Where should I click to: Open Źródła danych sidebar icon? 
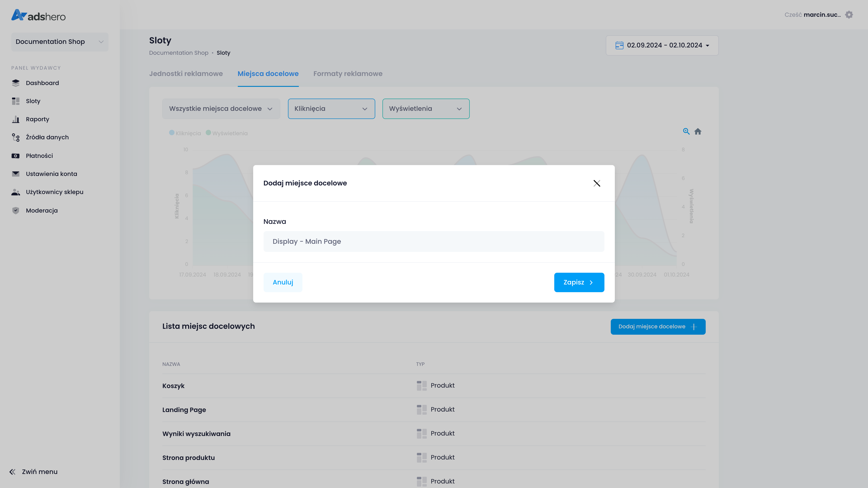point(16,137)
